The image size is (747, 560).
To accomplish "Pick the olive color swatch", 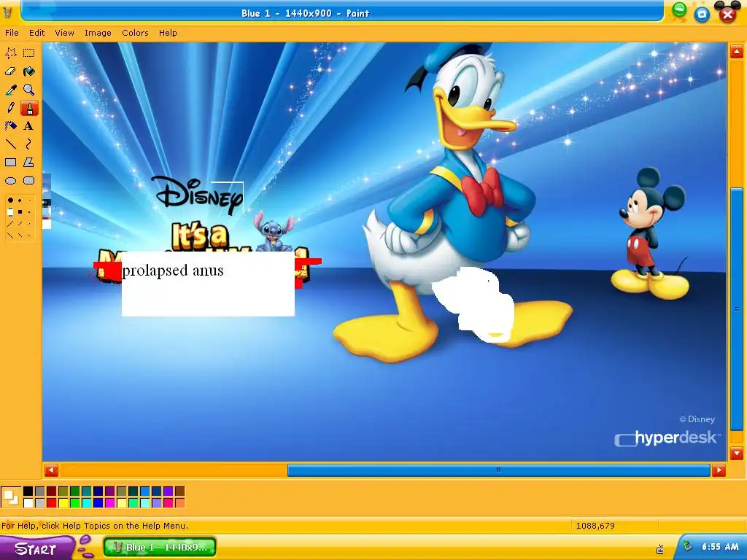I will [63, 491].
